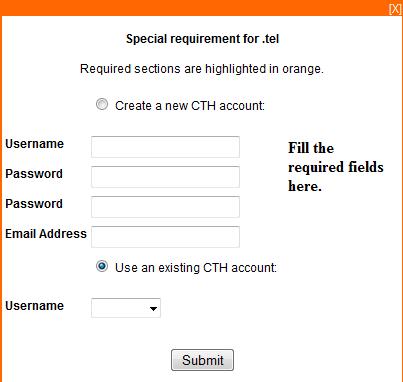
Task: Click the first Password label
Action: click(x=34, y=174)
